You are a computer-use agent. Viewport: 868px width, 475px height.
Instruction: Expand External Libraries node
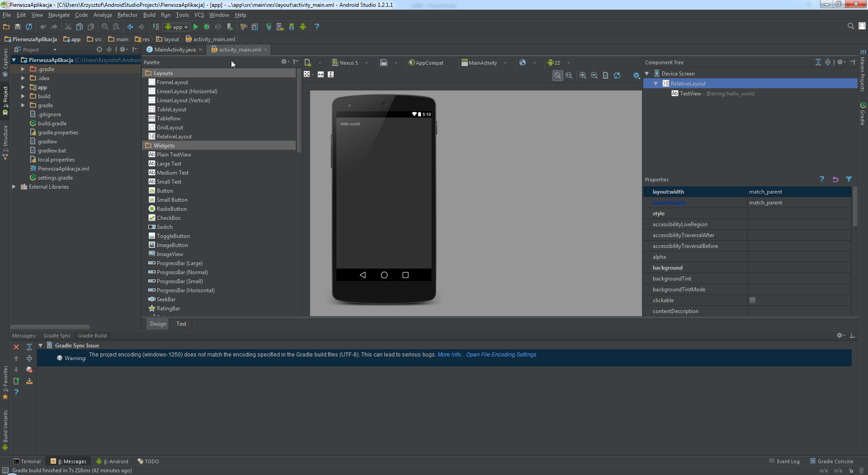point(14,187)
